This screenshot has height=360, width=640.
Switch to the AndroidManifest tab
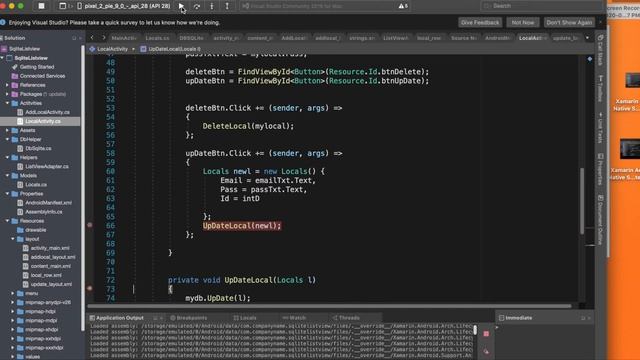[497, 38]
